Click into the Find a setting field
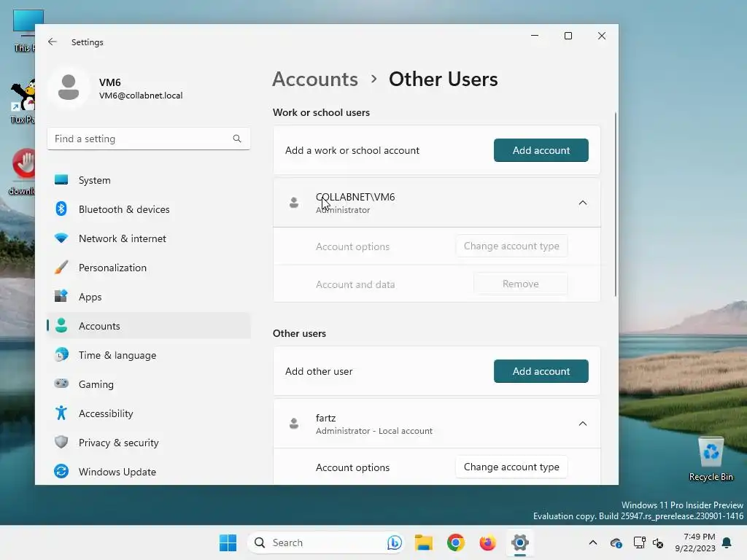The image size is (747, 560). click(149, 139)
